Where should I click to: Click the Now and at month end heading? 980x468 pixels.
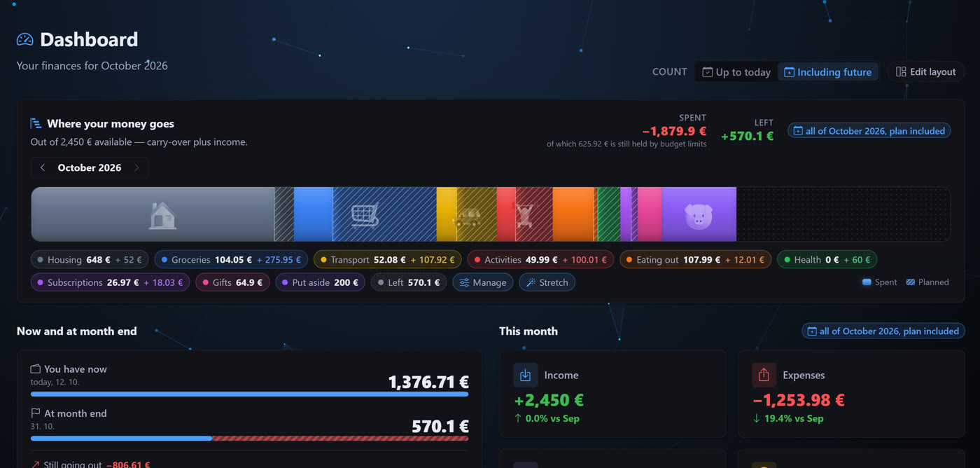point(77,331)
